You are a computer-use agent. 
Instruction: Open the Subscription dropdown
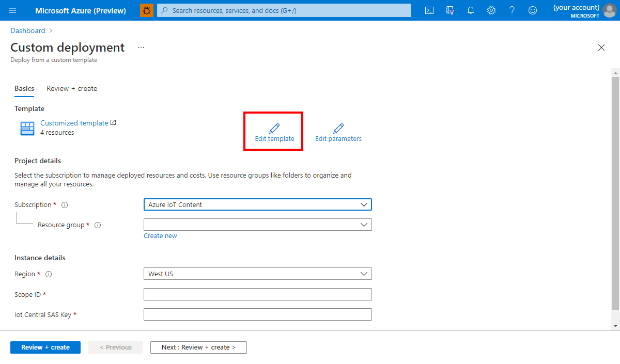[x=257, y=204]
